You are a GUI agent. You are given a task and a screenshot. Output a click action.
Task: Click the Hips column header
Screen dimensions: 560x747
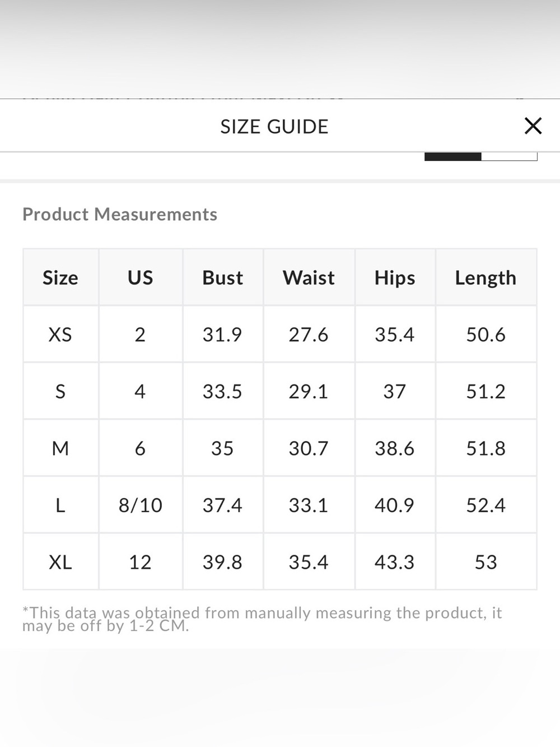click(395, 277)
